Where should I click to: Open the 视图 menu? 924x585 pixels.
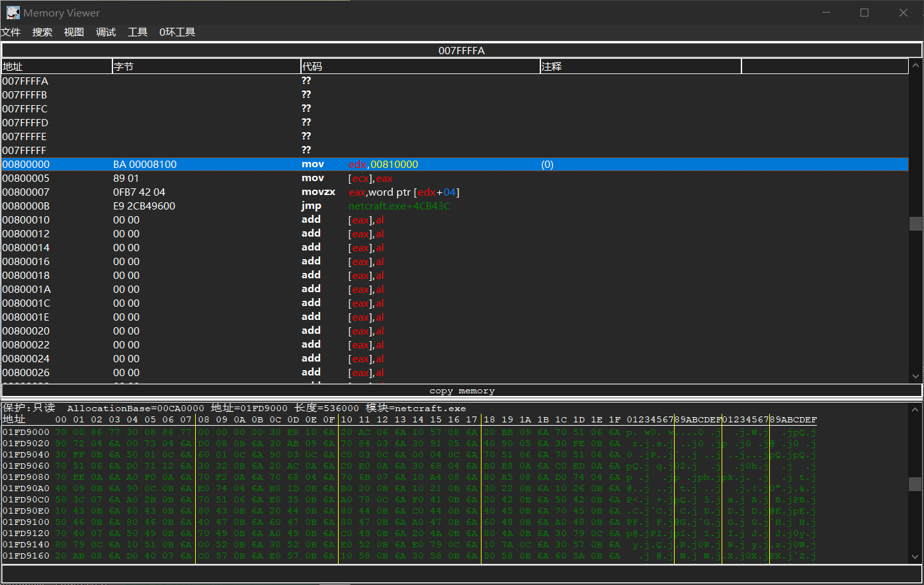click(x=74, y=32)
